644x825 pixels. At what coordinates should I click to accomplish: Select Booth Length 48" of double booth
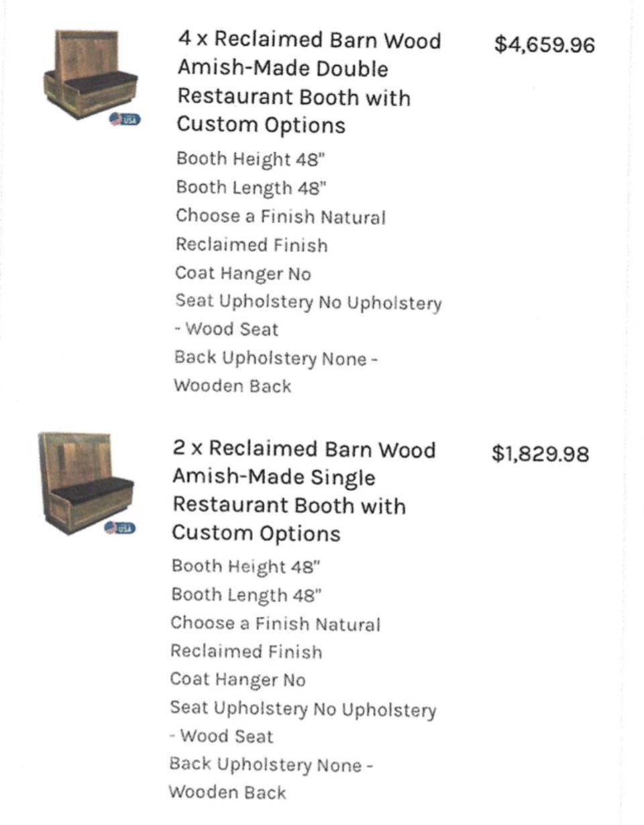coord(251,188)
